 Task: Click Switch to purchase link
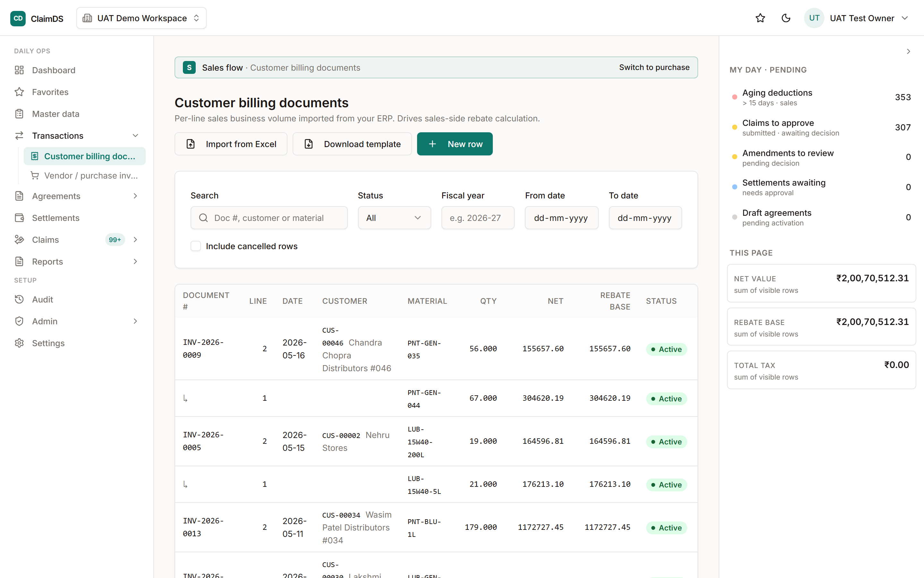tap(654, 67)
